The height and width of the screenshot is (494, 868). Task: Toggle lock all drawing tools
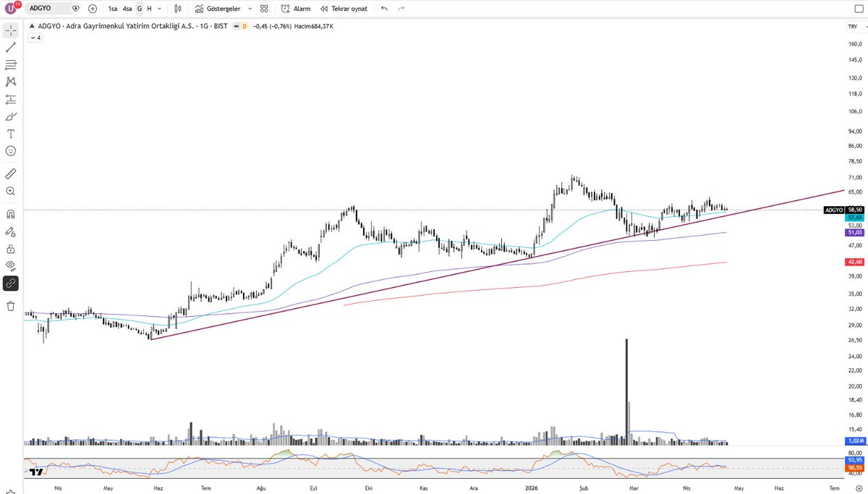(x=11, y=249)
